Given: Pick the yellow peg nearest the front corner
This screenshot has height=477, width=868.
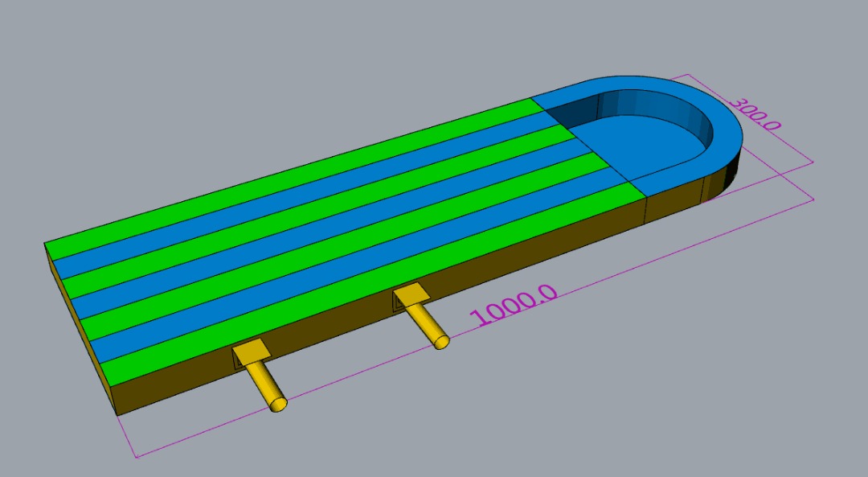Looking at the screenshot, I should click(260, 376).
